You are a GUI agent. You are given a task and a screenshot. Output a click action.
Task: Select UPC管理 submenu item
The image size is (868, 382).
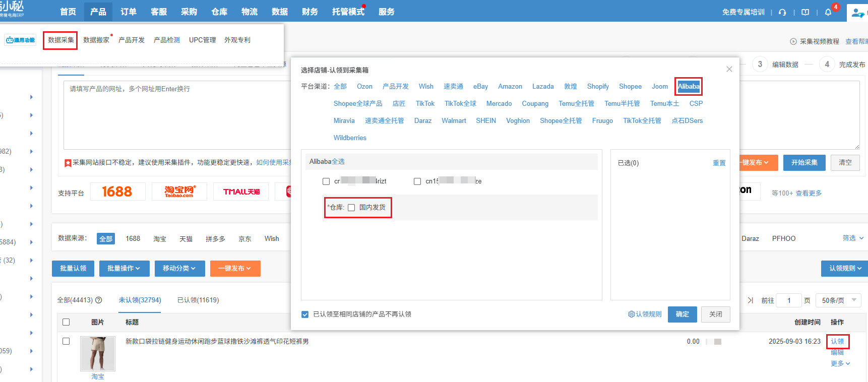(x=203, y=40)
